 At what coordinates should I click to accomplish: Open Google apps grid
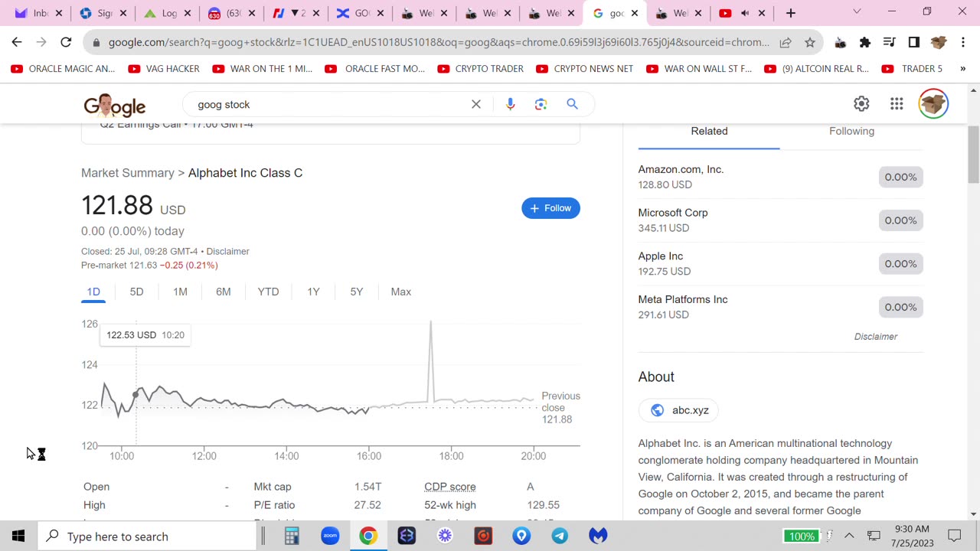coord(897,103)
